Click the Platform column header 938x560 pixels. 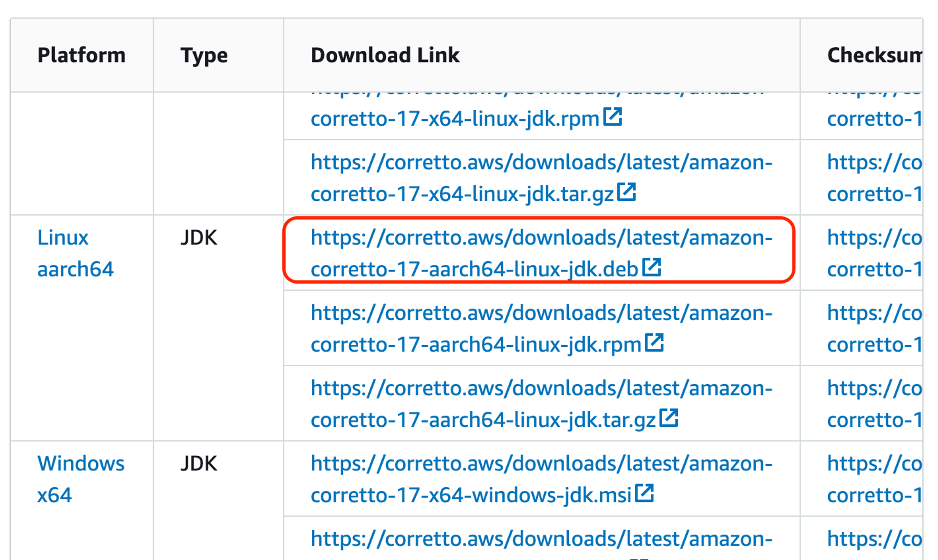(82, 55)
